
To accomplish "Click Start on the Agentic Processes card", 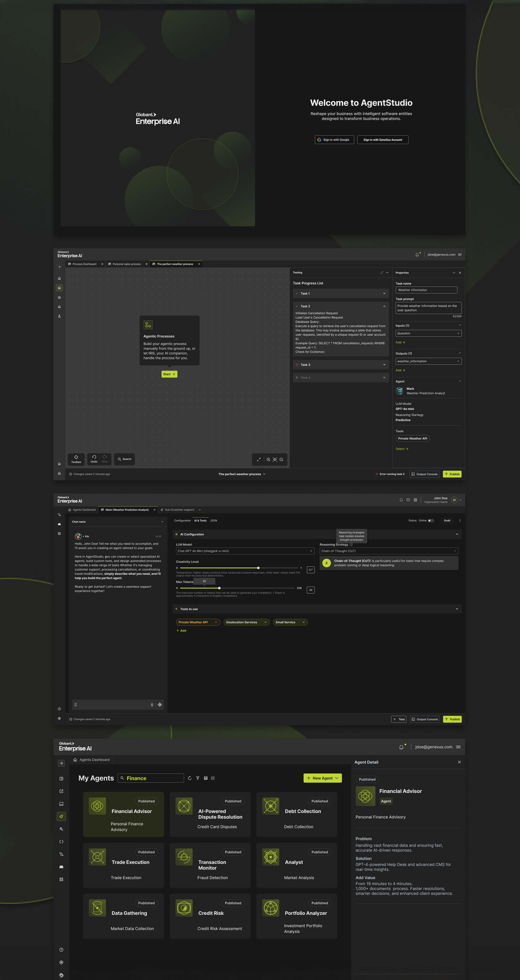I will coord(169,374).
